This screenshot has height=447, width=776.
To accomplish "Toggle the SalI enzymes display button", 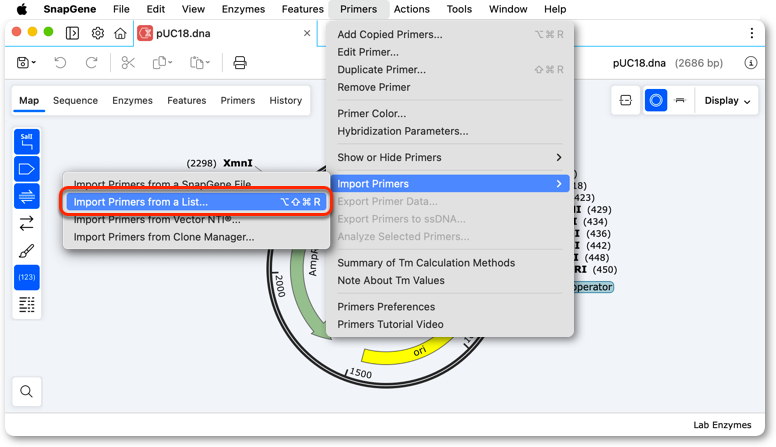I will pos(27,142).
